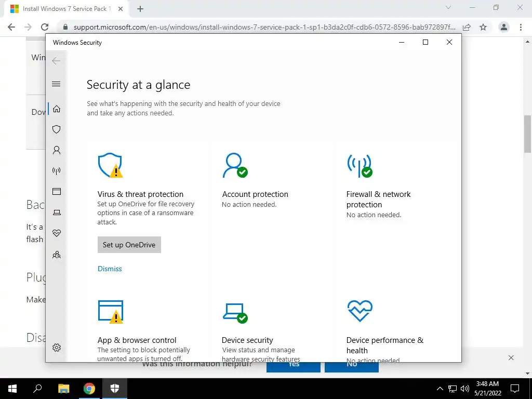
Task: Open Device security heading
Action: click(247, 340)
